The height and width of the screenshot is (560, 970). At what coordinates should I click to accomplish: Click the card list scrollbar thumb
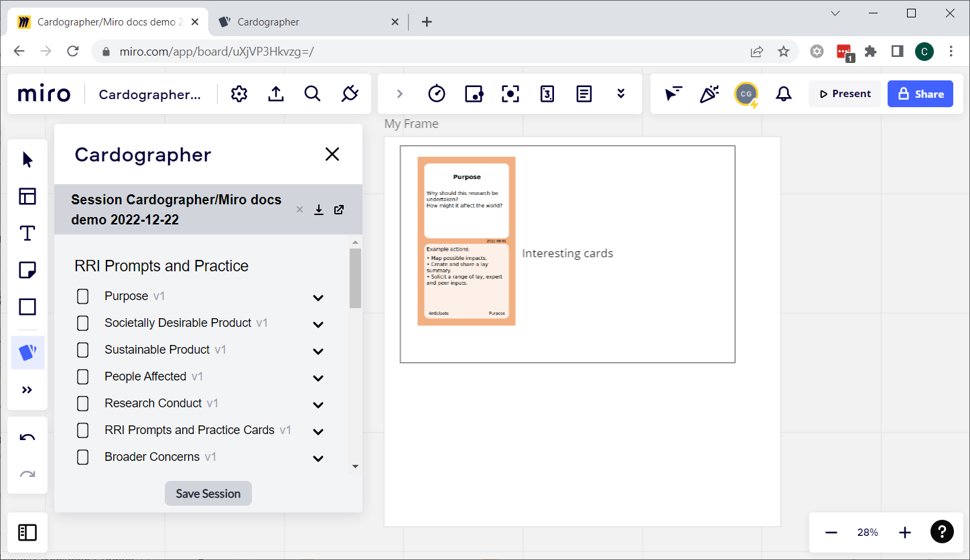(x=355, y=278)
